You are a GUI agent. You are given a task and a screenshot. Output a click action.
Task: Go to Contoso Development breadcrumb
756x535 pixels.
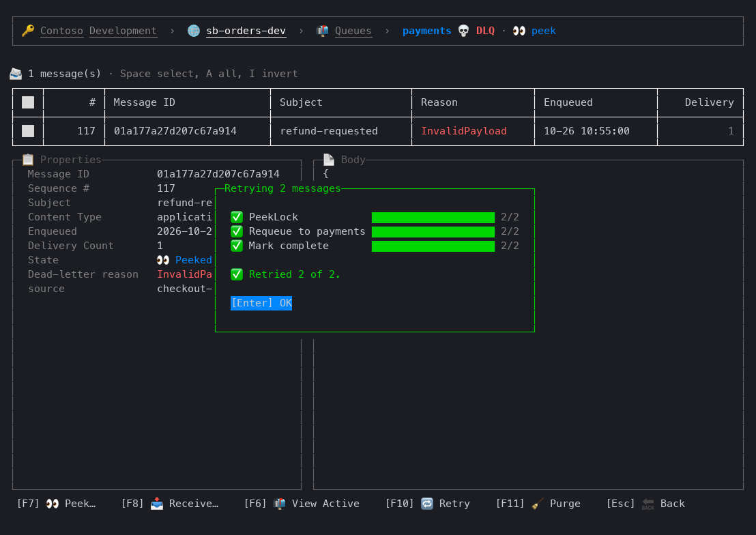[98, 31]
